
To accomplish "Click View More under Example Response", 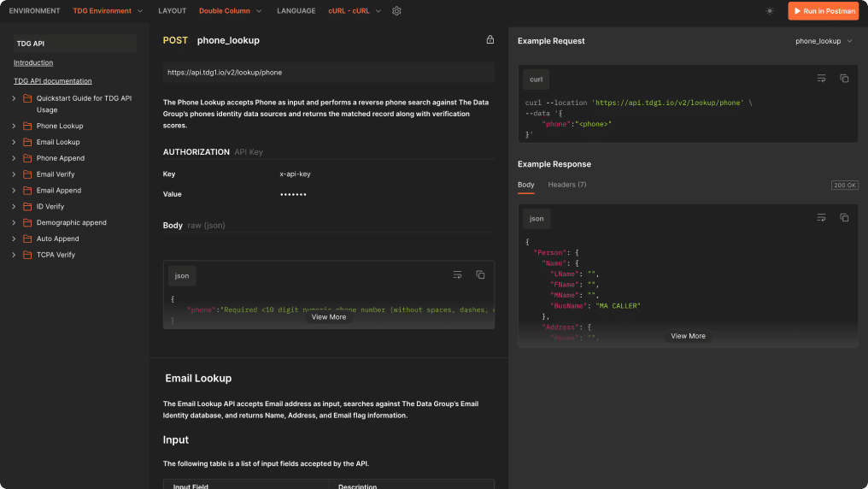I will (688, 336).
